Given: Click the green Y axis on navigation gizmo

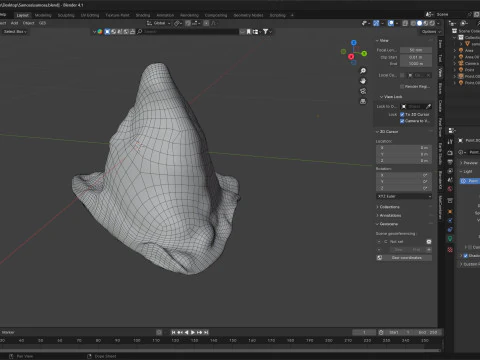Looking at the screenshot, I should pyautogui.click(x=364, y=53).
